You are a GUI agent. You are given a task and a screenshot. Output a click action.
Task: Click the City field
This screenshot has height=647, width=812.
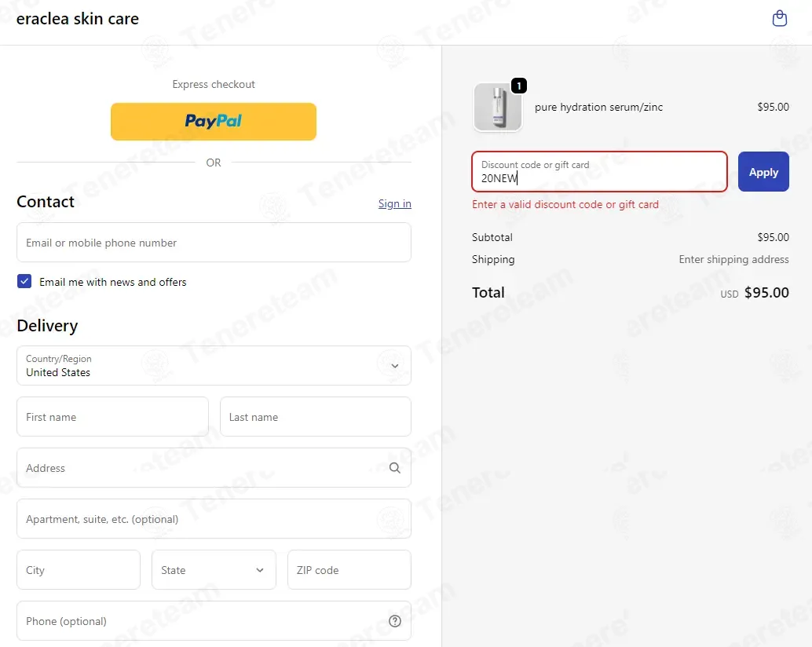click(79, 570)
